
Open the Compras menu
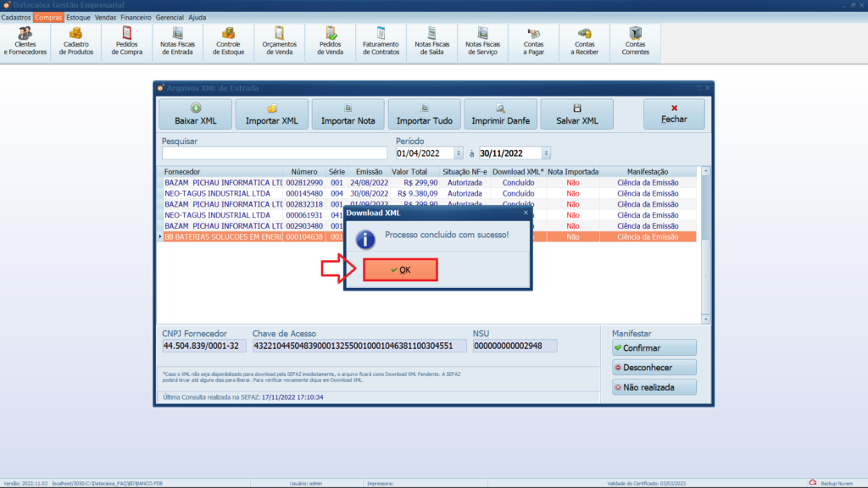click(48, 17)
